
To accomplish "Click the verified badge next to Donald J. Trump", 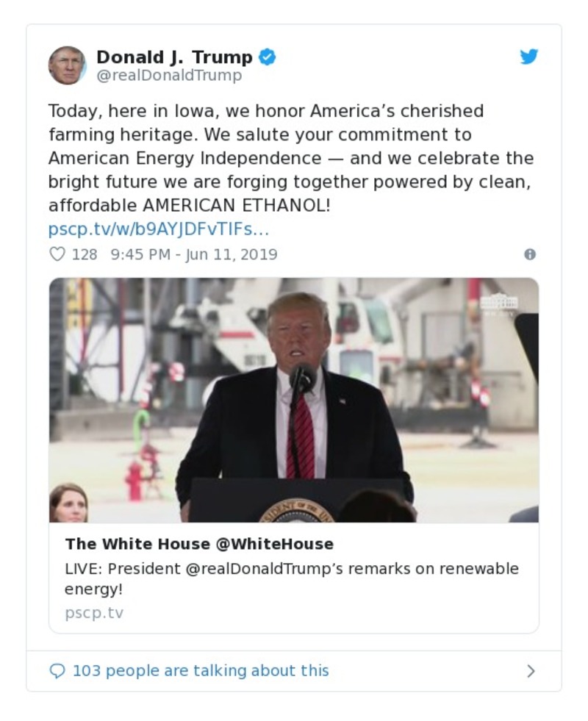I will (266, 57).
